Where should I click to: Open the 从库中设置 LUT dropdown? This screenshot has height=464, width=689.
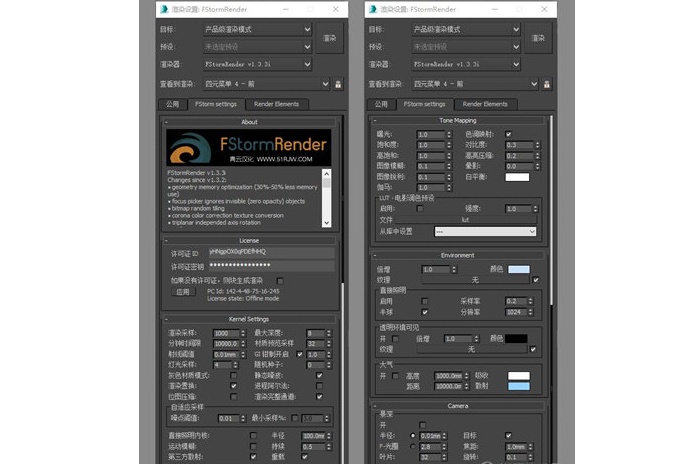[x=485, y=231]
